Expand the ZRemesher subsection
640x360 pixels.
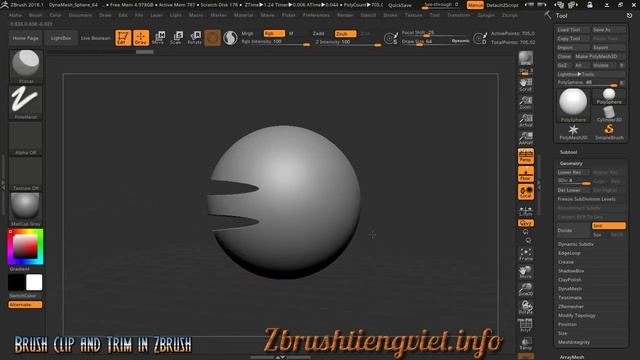[x=571, y=307]
